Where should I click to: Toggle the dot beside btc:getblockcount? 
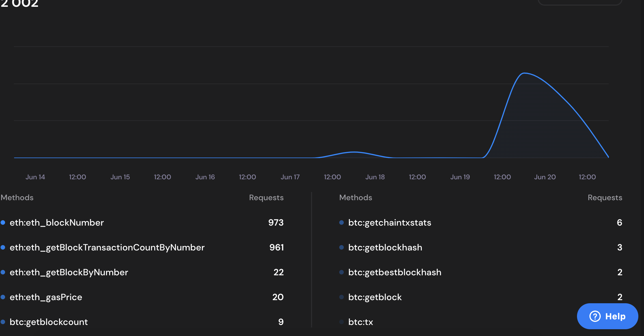(x=3, y=322)
